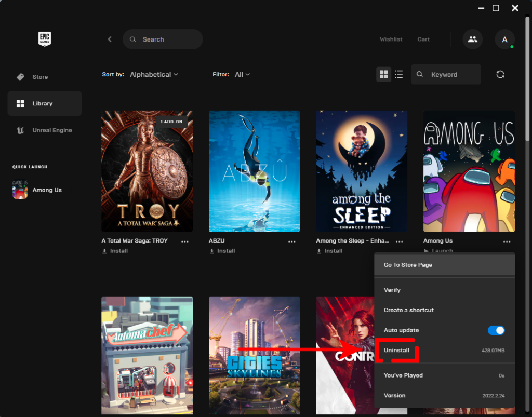Click the TROY game cover thumbnail
This screenshot has height=417, width=532.
click(x=147, y=171)
